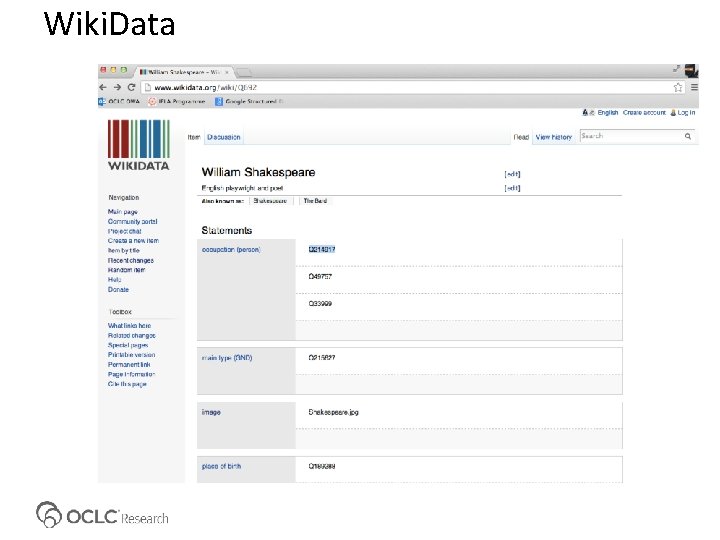Open the IFLA Programme bookmark
Image resolution: width=720 pixels, height=540 pixels.
tap(176, 101)
